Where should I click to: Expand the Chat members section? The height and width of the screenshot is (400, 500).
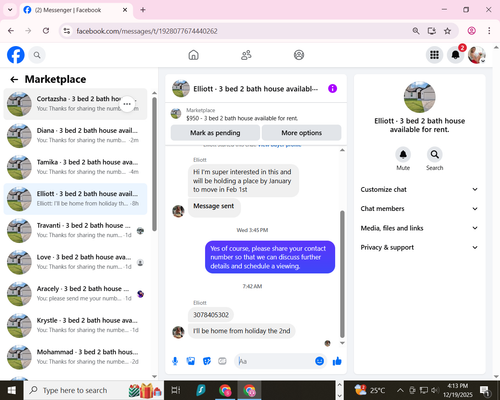[x=419, y=209]
